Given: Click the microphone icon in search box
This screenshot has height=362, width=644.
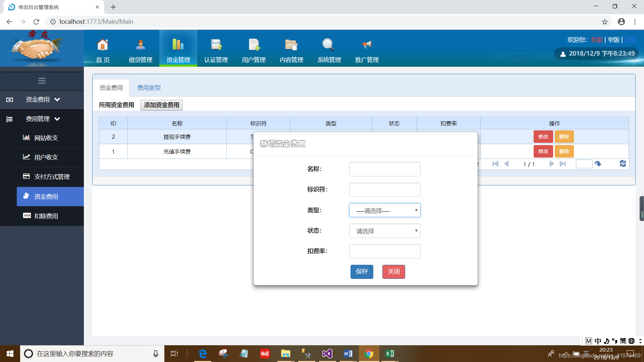Looking at the screenshot, I should 156,354.
